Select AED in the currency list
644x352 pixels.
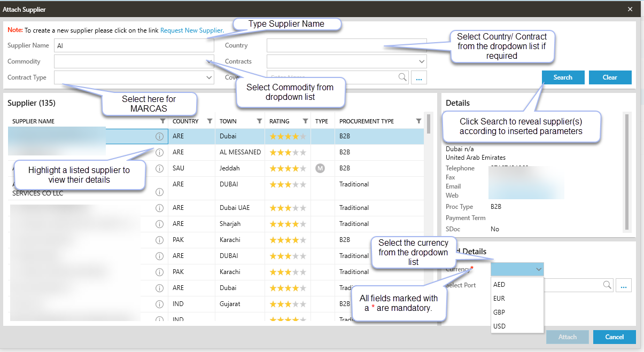[499, 285]
